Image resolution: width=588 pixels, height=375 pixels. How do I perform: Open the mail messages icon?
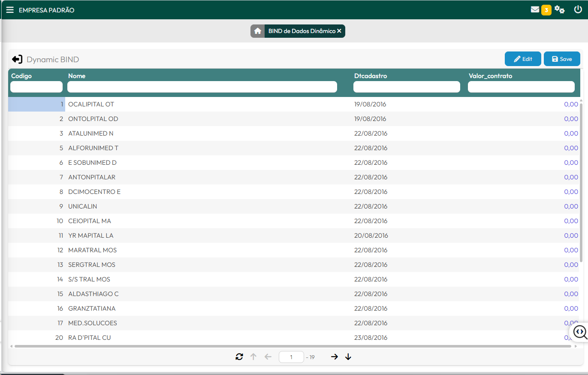(535, 9)
